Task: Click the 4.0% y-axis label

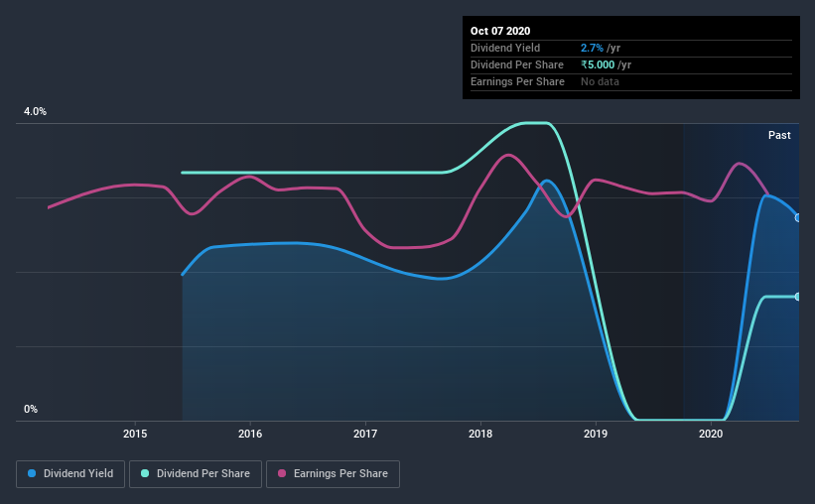Action: click(35, 112)
